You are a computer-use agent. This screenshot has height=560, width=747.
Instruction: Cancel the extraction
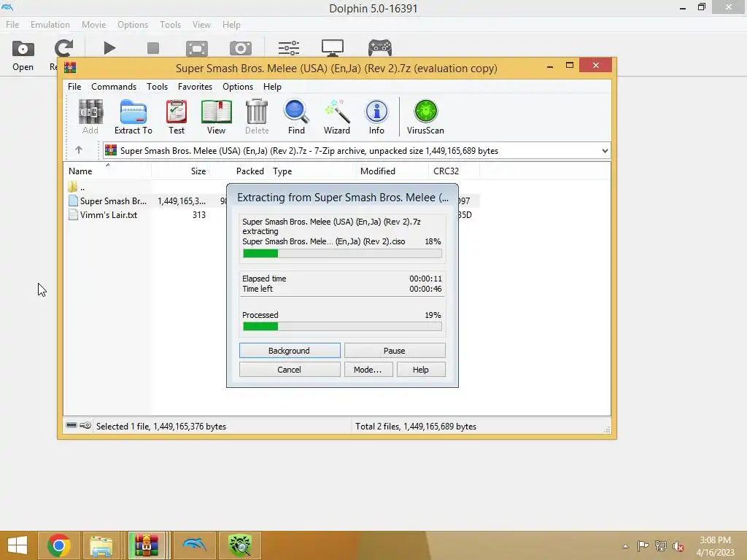tap(290, 370)
